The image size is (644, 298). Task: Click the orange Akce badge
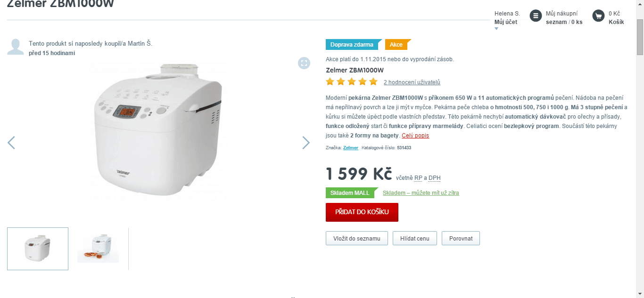396,44
